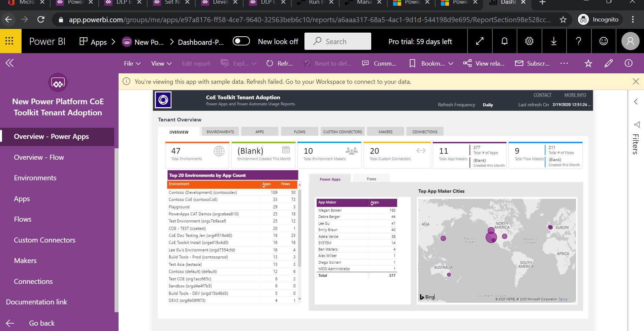Open Power BI help (question mark icon)
Image resolution: width=644 pixels, height=331 pixels.
579,41
